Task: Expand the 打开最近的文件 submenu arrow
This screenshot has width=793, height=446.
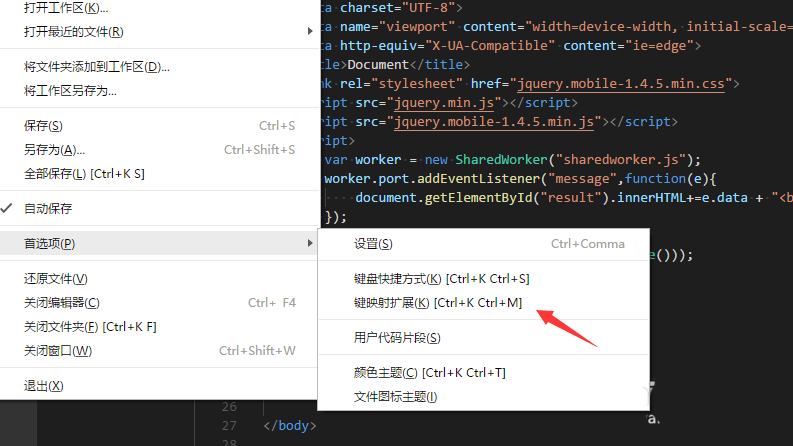Action: coord(310,31)
